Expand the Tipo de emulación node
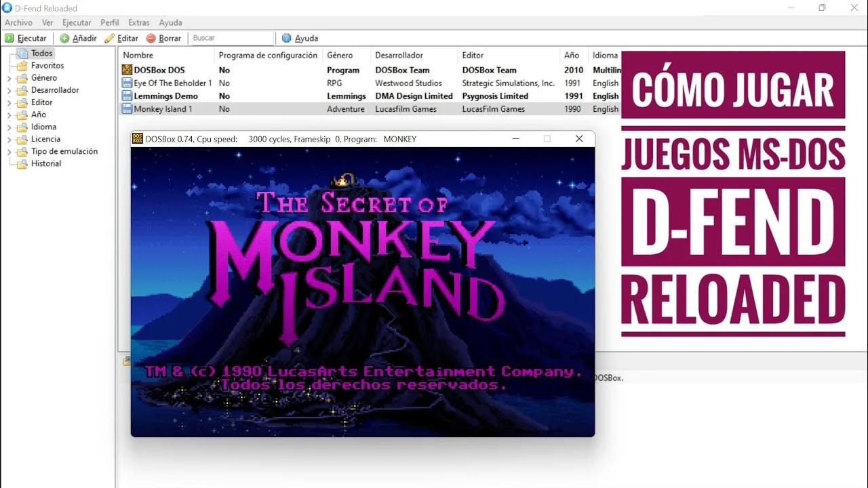Viewport: 868px width, 488px height. pos(9,152)
